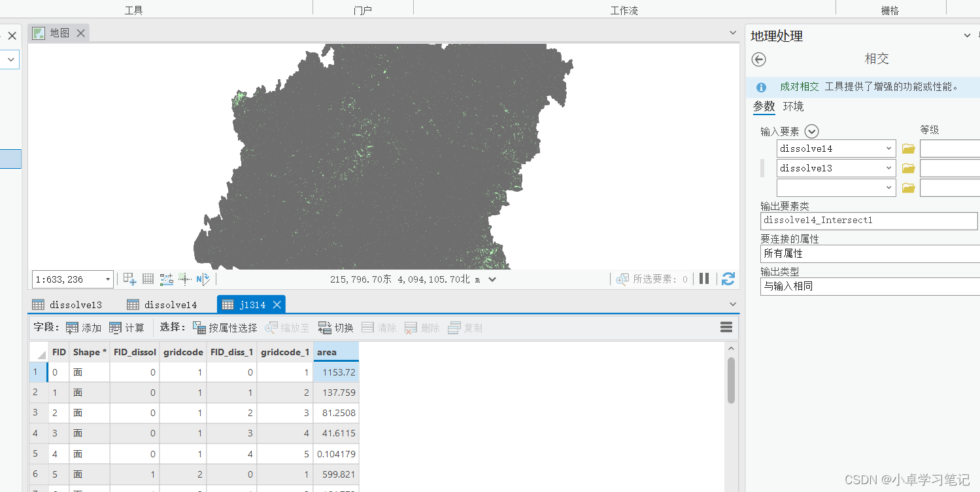Click area cell 0.104179
Image resolution: width=980 pixels, height=492 pixels.
(x=336, y=454)
